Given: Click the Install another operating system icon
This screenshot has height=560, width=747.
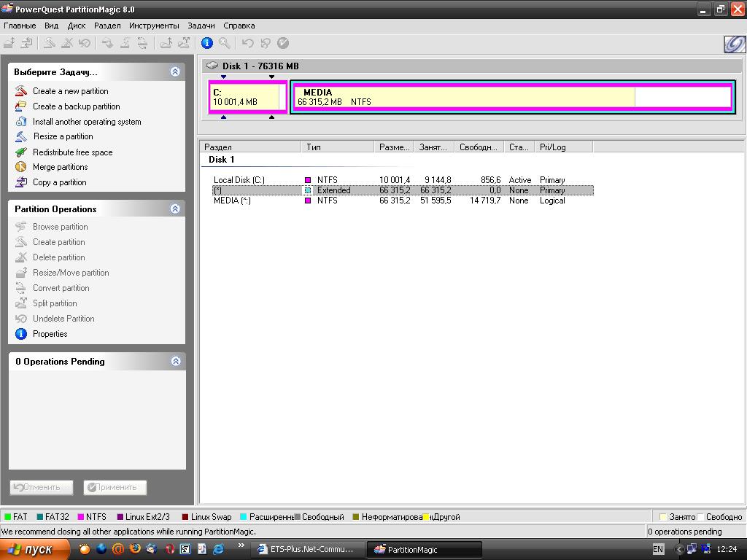Looking at the screenshot, I should (20, 122).
